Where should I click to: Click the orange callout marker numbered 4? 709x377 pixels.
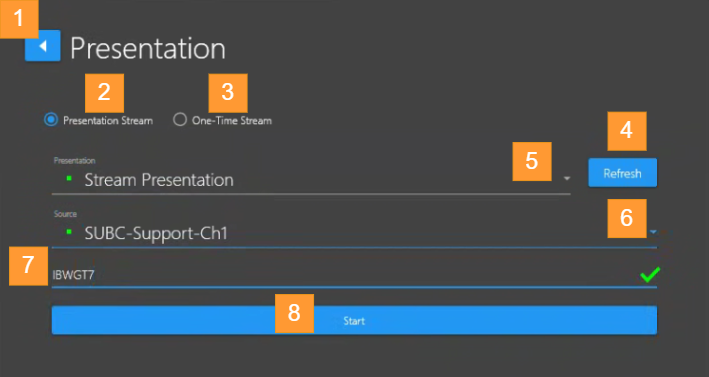click(627, 131)
